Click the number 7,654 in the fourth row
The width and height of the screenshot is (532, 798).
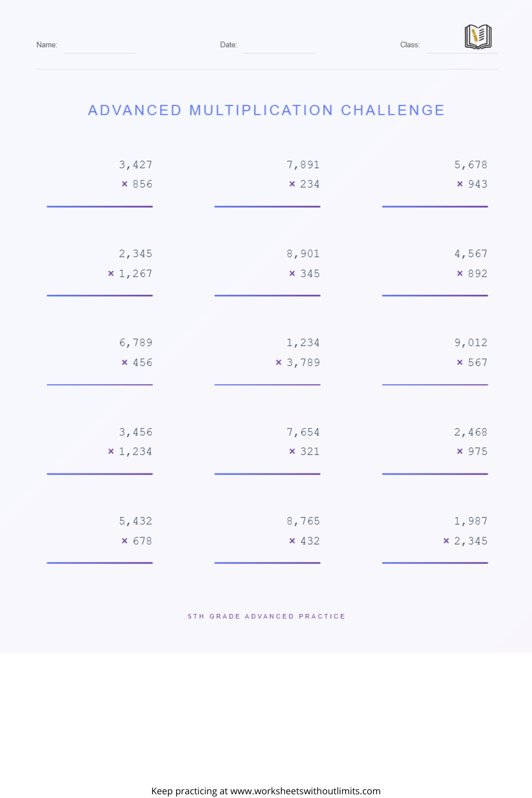[x=303, y=432]
